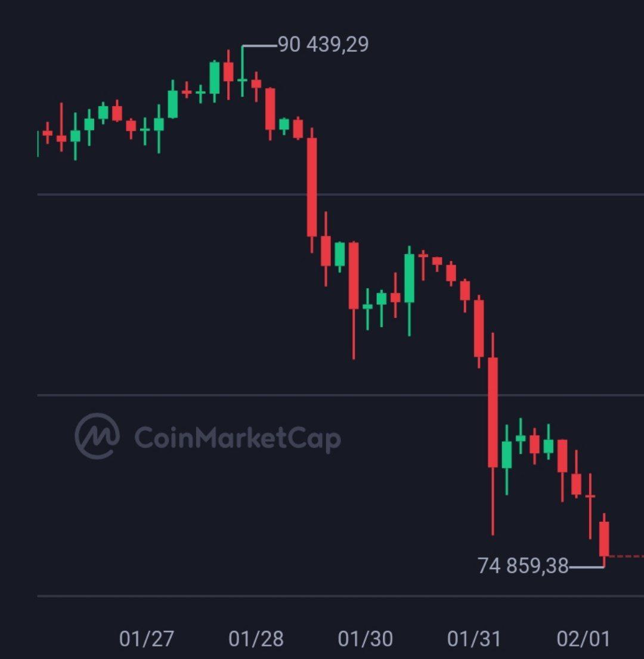The height and width of the screenshot is (659, 644).
Task: Select the green candle marked with the 90 439,29 high
Action: click(242, 79)
